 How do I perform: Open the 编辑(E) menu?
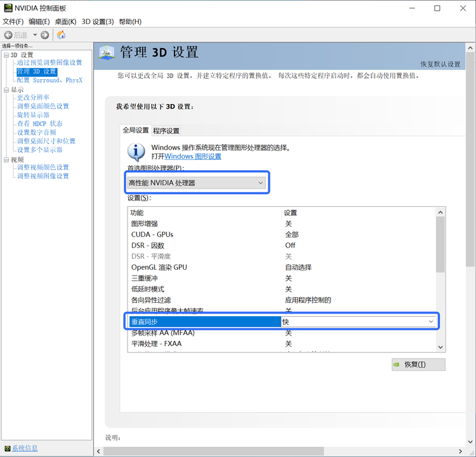pyautogui.click(x=39, y=22)
